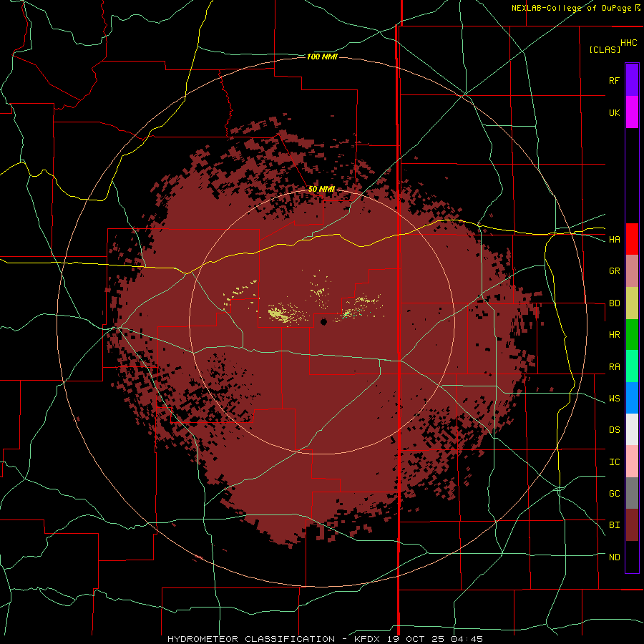
Task: Click the 'IC' legend label
Action: [614, 462]
